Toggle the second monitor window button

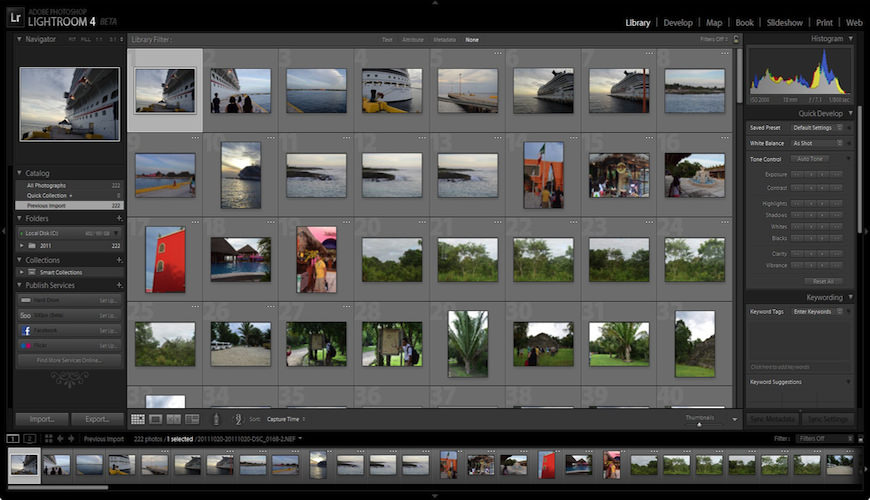pos(30,438)
